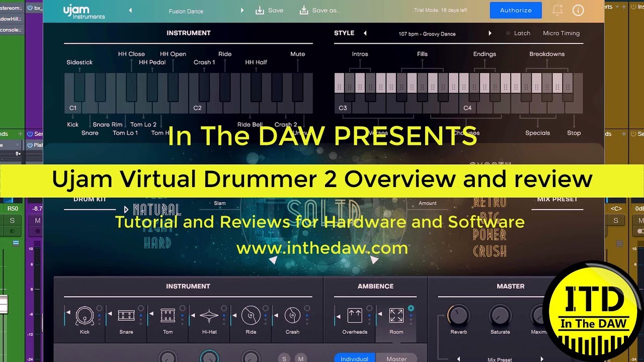The image size is (644, 362).
Task: Go to previous Mix Preset arrow
Action: pos(458,359)
